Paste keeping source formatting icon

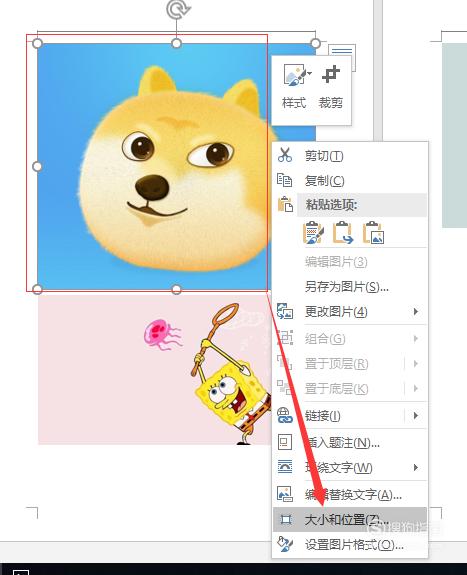tap(313, 233)
